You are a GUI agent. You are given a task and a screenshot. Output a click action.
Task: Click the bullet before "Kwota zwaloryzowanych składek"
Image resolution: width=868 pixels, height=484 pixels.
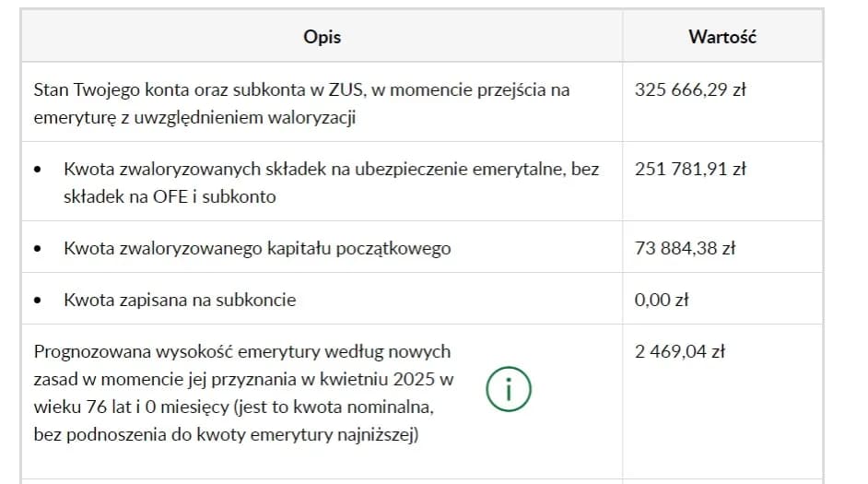pyautogui.click(x=37, y=171)
